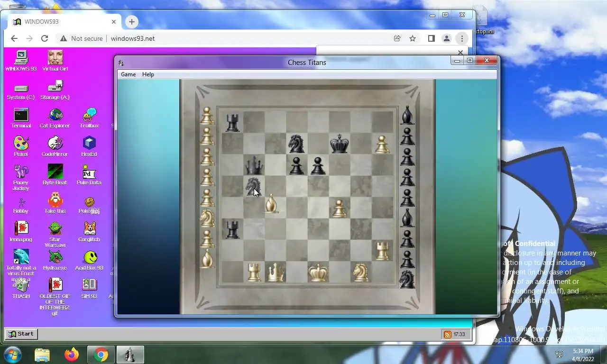Select the black knight on b5
Viewport: 607px width, 364px height.
tap(253, 186)
